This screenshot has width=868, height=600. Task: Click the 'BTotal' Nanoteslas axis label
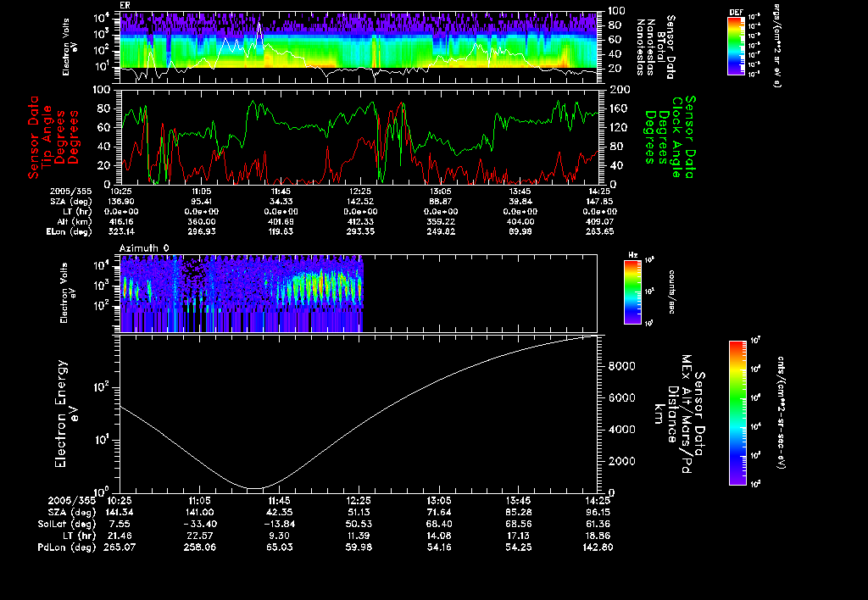click(661, 47)
